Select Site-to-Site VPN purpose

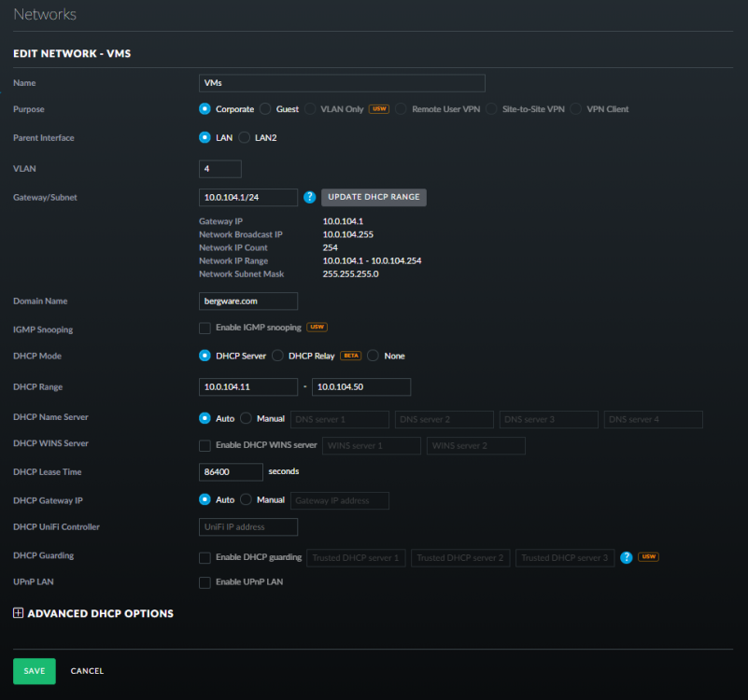pyautogui.click(x=491, y=108)
